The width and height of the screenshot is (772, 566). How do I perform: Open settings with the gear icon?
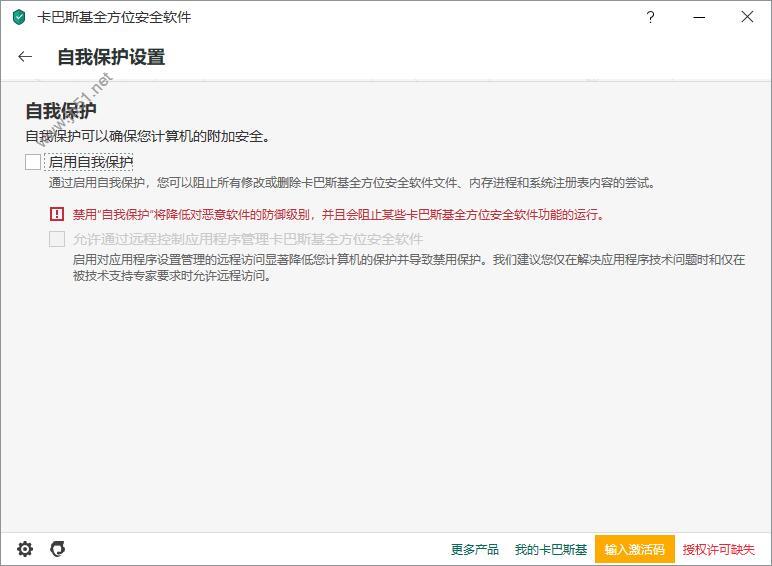[x=25, y=549]
